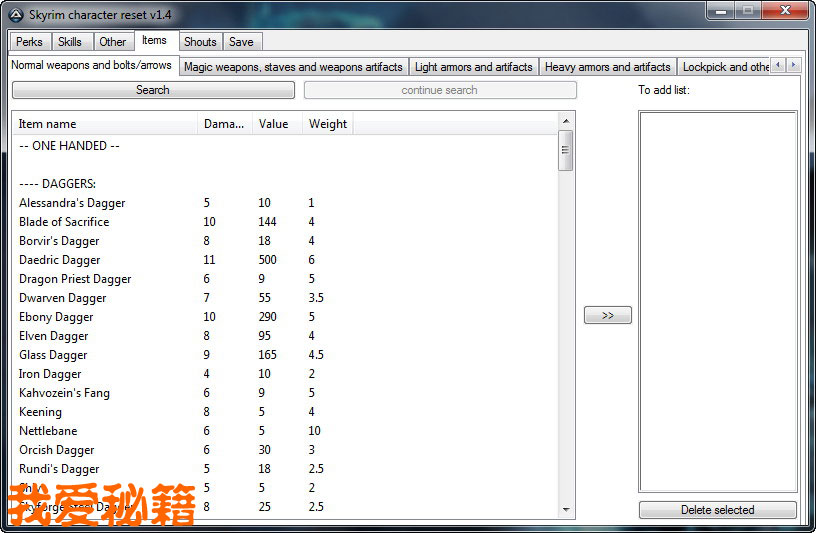Open Heavy armors and artifacts tab
This screenshot has height=533, width=816.
[x=607, y=67]
